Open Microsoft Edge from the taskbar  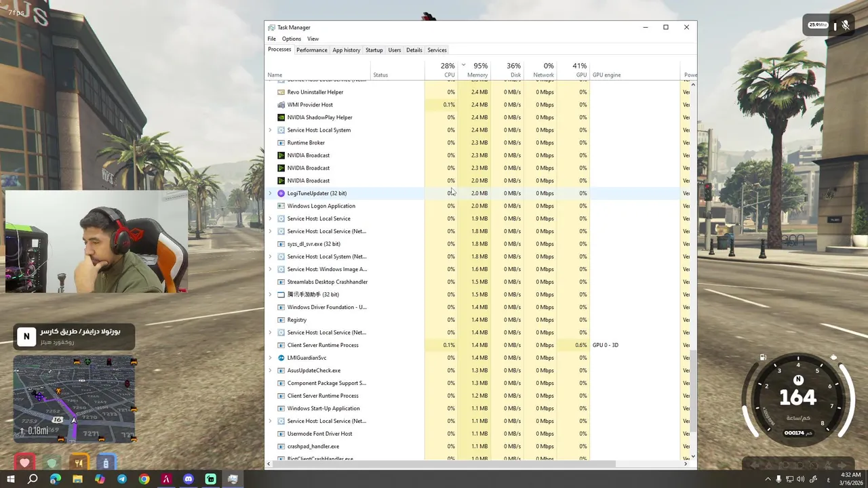[56, 479]
